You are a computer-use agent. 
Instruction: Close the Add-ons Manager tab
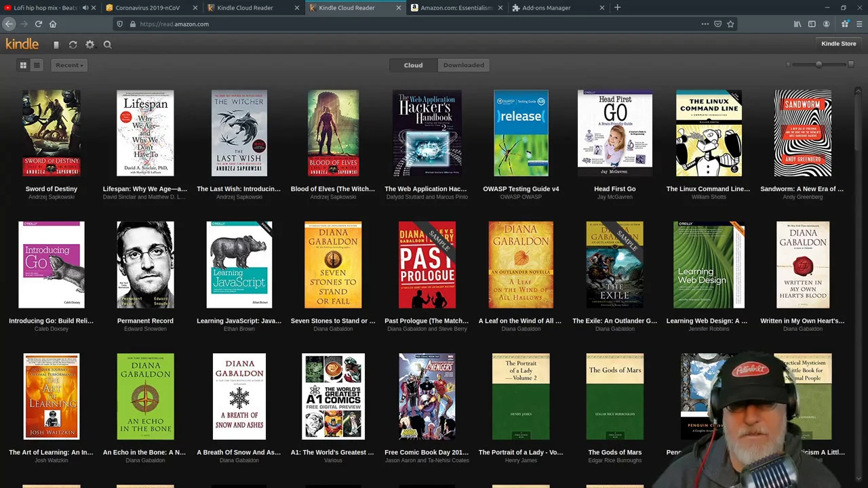pos(601,7)
